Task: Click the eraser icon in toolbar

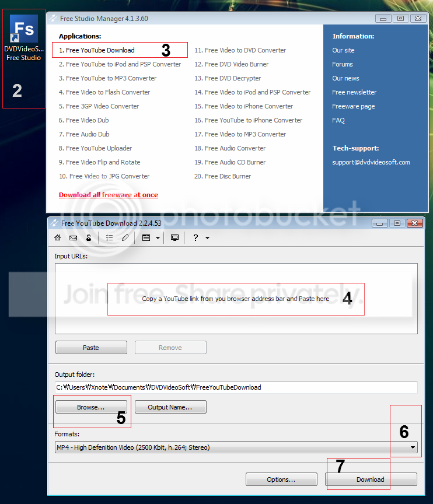Action: point(125,237)
